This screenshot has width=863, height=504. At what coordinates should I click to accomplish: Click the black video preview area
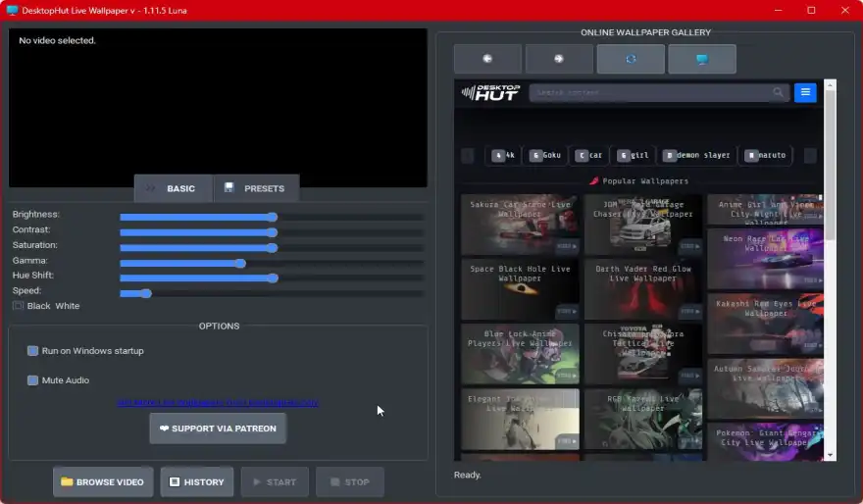pyautogui.click(x=218, y=107)
